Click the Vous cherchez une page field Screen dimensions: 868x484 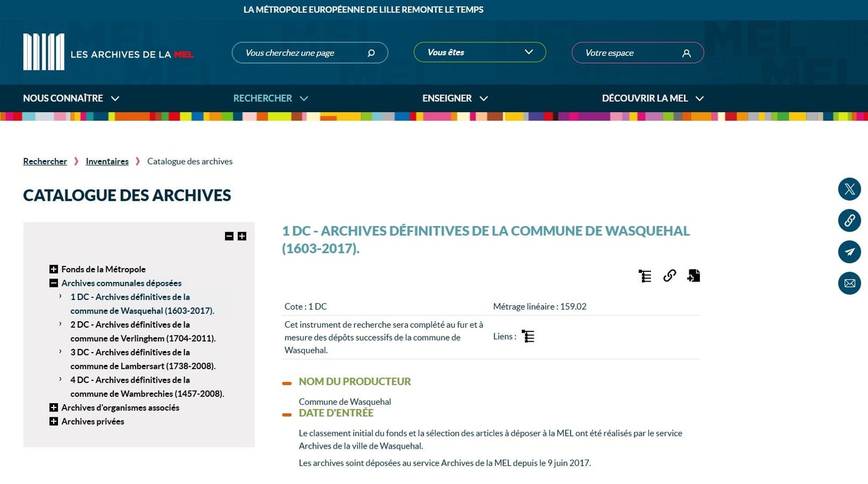tap(310, 53)
